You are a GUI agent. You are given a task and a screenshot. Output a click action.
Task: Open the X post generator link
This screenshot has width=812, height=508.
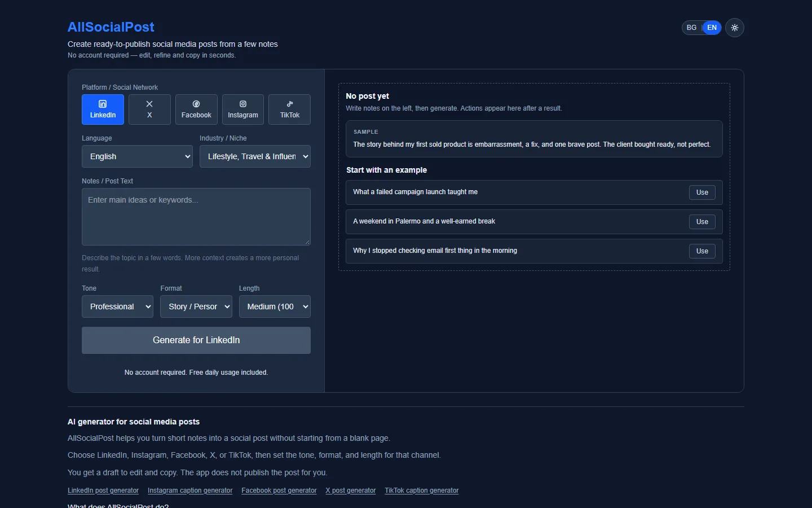[351, 491]
